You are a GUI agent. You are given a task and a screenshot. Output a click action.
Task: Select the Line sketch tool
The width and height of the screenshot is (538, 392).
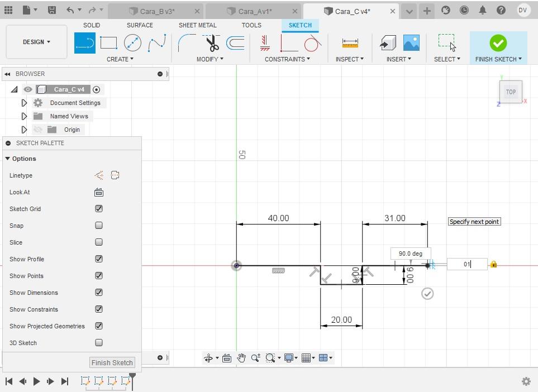click(84, 43)
